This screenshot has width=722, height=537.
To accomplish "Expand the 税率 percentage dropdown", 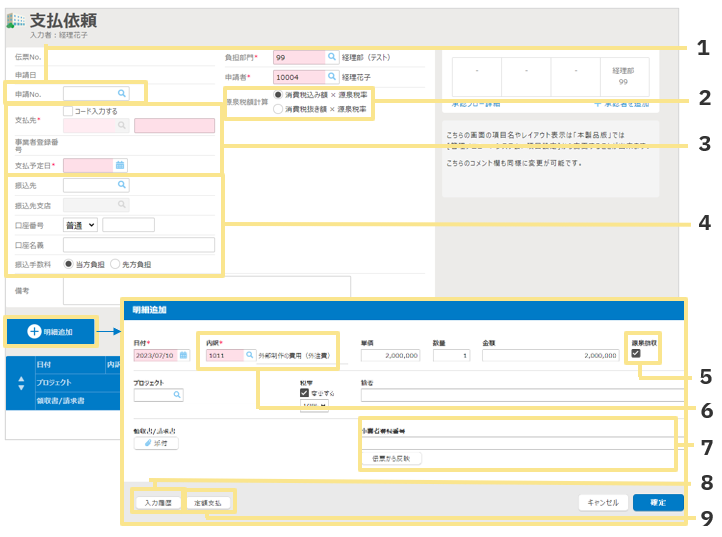I will pyautogui.click(x=314, y=406).
